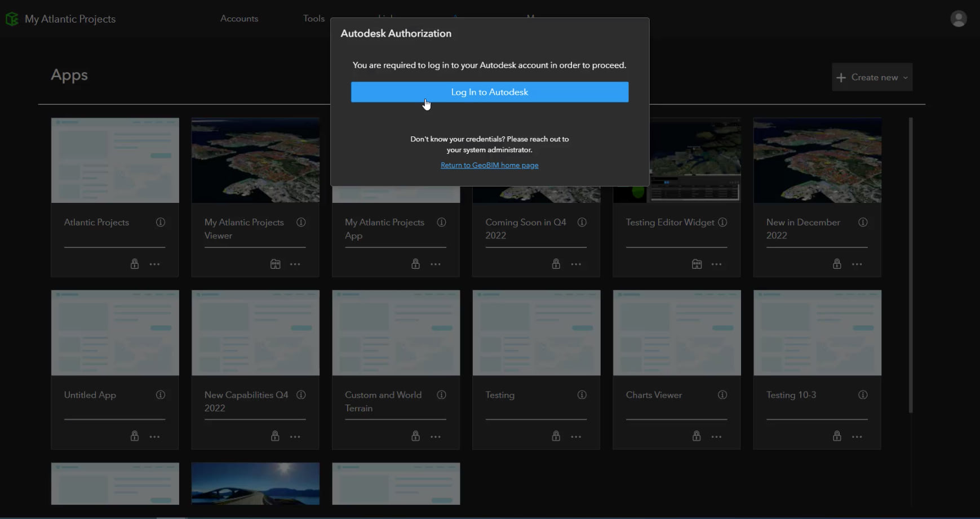
Task: Click lock icon on Custom and World Terrain
Action: coord(415,436)
